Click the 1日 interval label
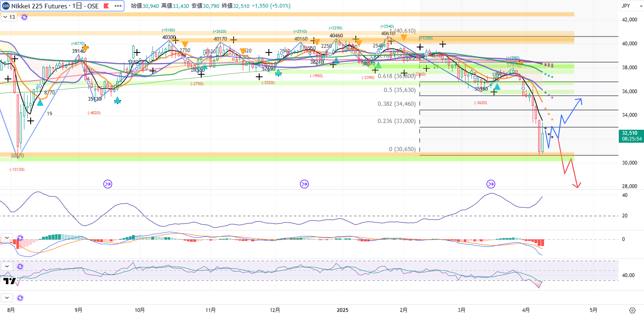 pos(76,6)
